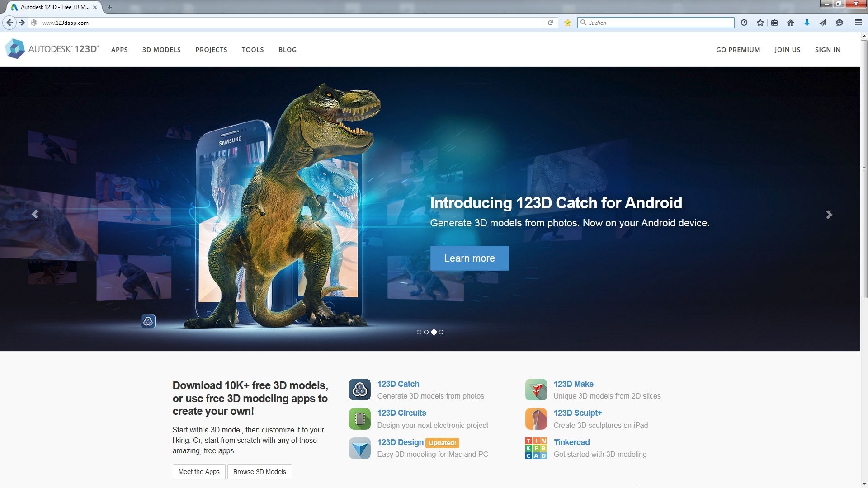This screenshot has height=488, width=868.
Task: Go to browser home page icon
Action: 791,23
